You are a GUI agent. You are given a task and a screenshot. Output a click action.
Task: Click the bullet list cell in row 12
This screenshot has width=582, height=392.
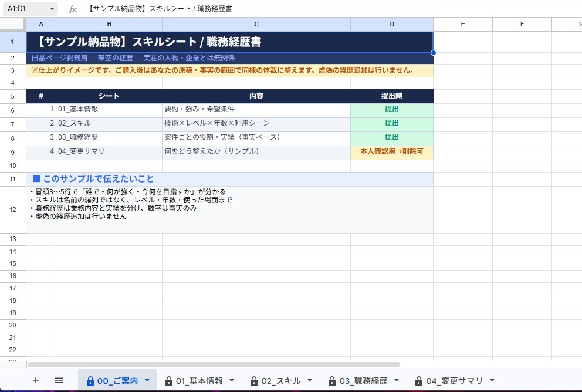point(230,209)
